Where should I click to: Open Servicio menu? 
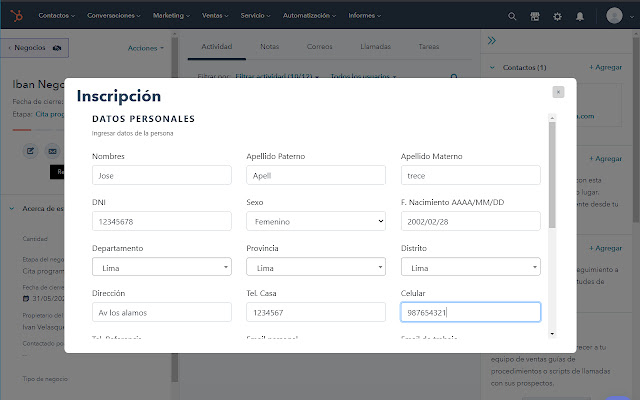click(x=255, y=16)
